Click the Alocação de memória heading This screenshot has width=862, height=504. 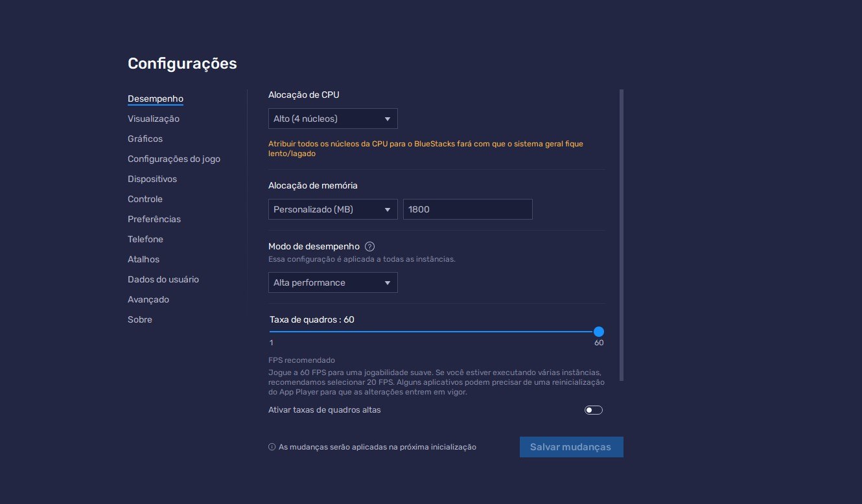click(313, 185)
